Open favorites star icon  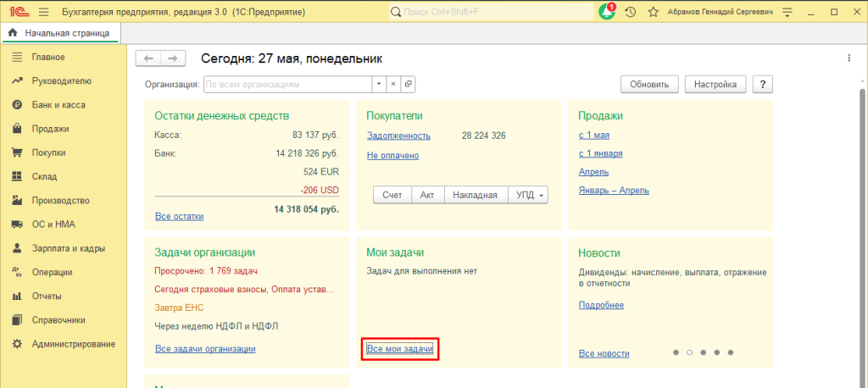coord(654,12)
